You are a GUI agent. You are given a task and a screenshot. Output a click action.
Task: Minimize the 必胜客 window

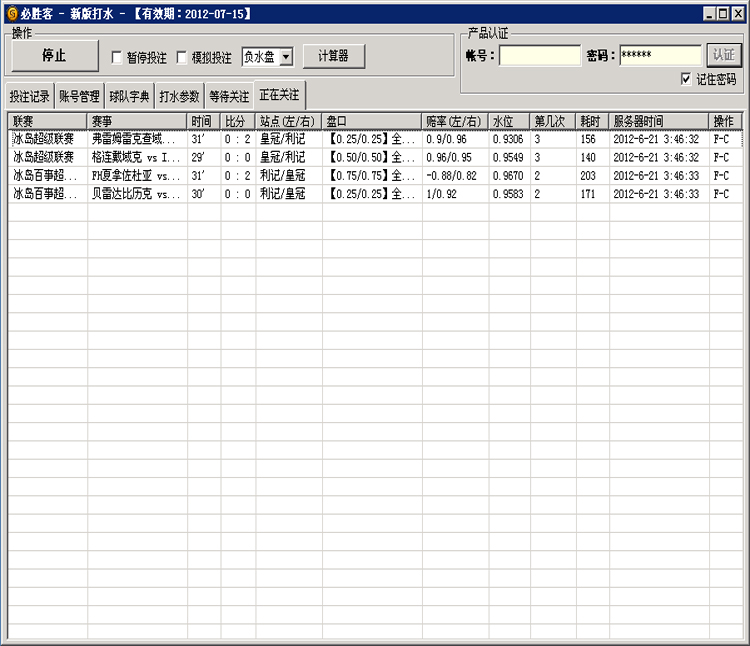point(708,13)
